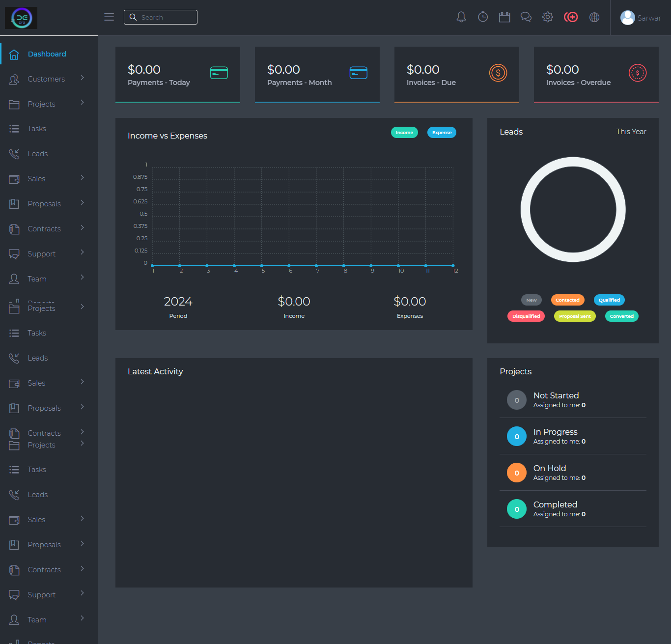Click the Customers people icon
The image size is (671, 644).
coord(14,79)
